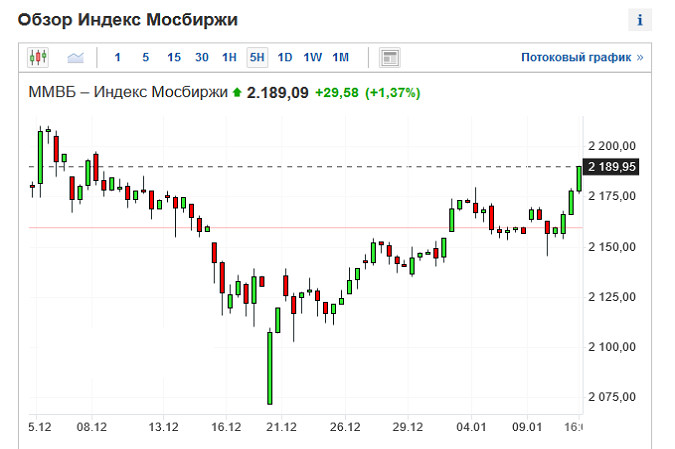Select the 1D interval
The image size is (675, 449).
click(x=285, y=57)
